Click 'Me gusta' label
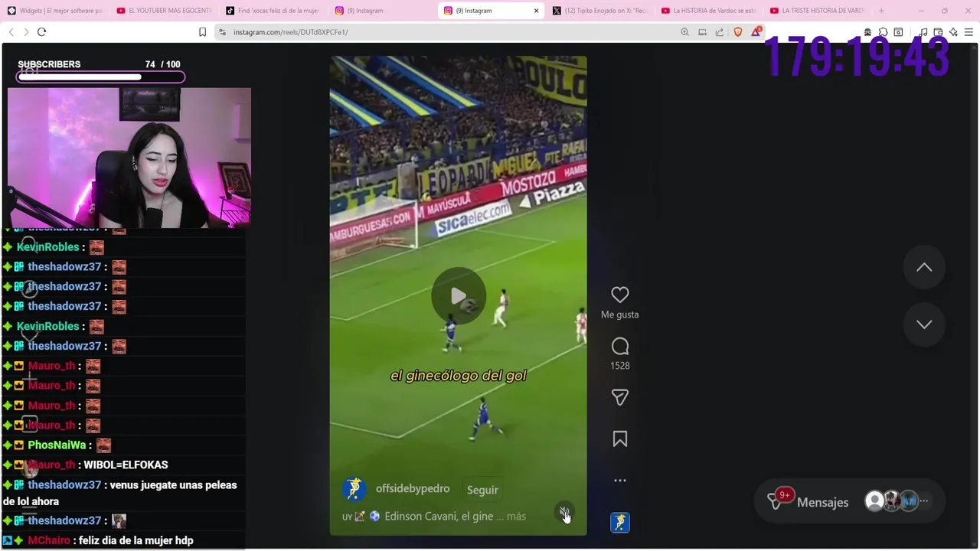980x551 pixels. pyautogui.click(x=620, y=315)
